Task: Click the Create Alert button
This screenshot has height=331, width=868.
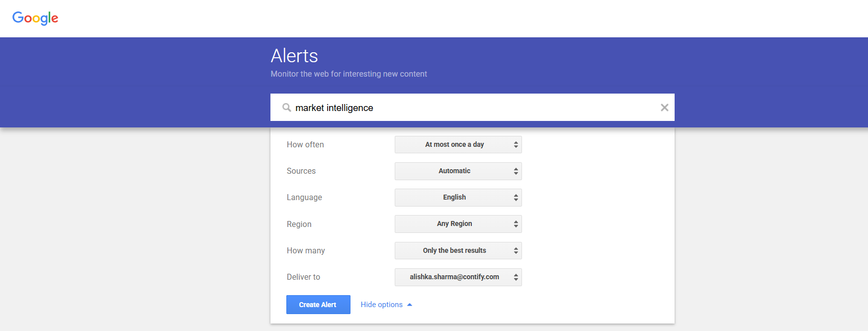Action: coord(318,305)
